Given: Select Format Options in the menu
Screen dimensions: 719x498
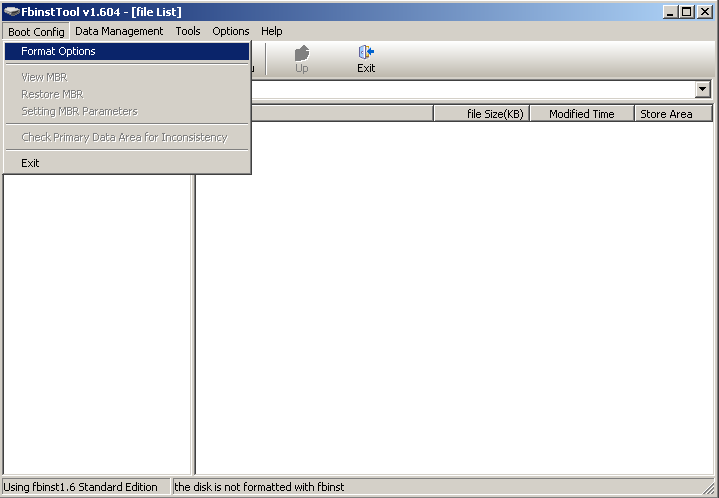Looking at the screenshot, I should pyautogui.click(x=127, y=51).
